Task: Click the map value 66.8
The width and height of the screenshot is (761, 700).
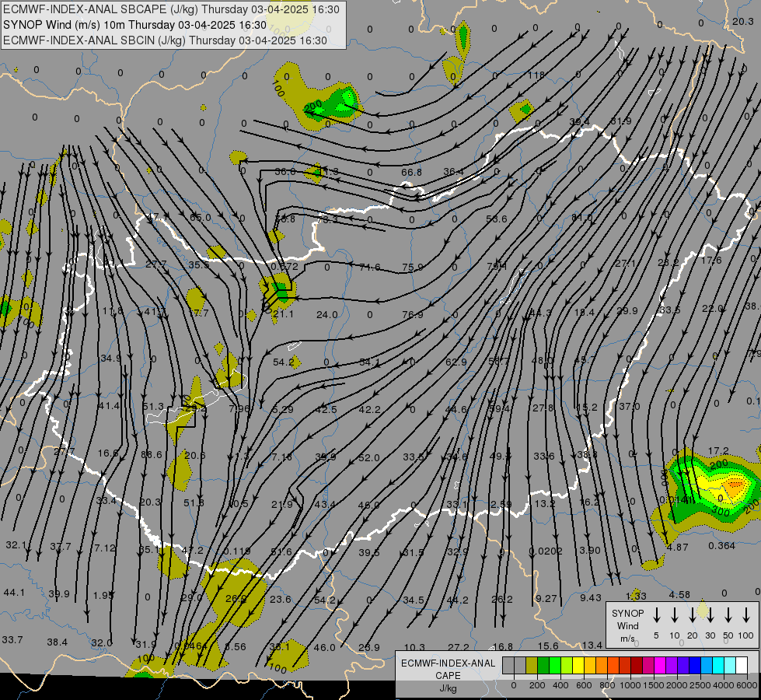Action: click(x=411, y=173)
